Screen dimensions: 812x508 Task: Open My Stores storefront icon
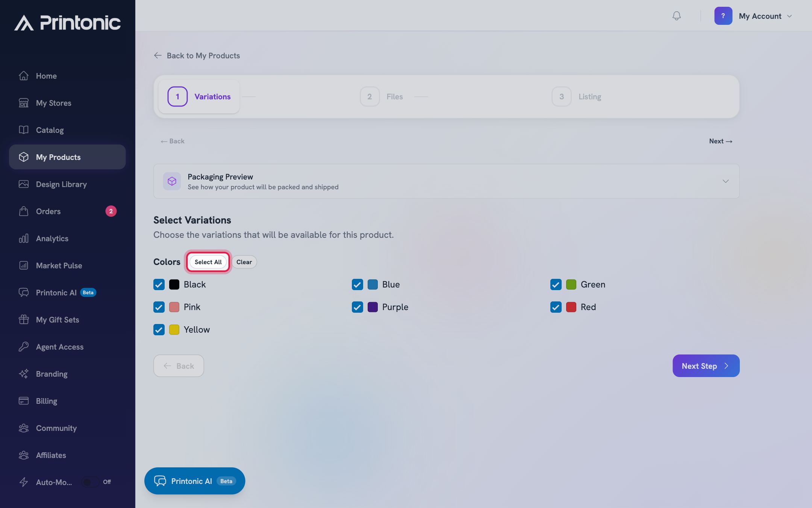[24, 103]
